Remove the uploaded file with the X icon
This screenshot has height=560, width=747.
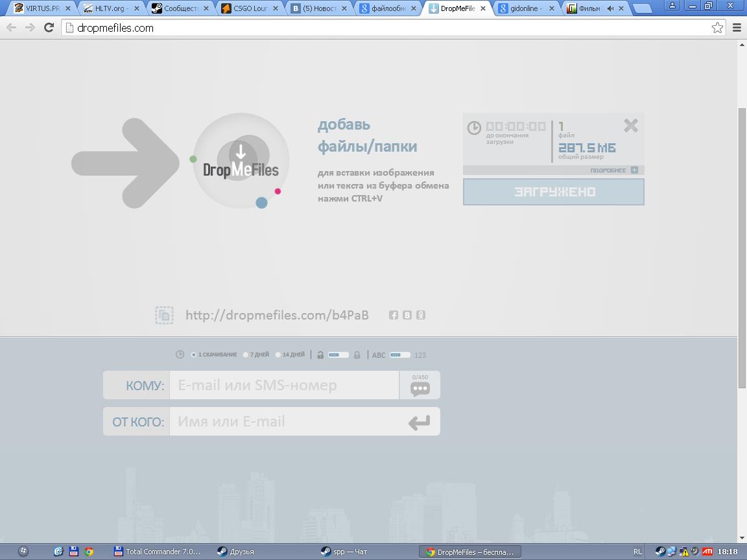coord(631,126)
